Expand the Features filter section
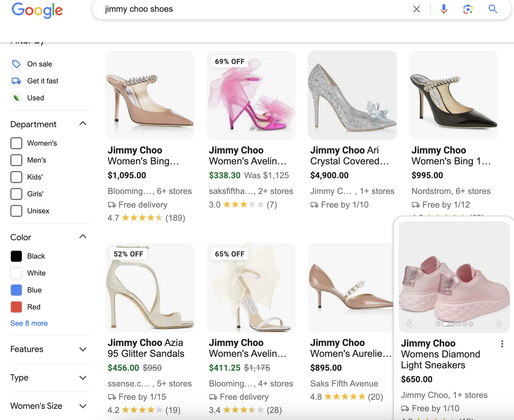Viewport: 514px width, 420px height. (83, 350)
